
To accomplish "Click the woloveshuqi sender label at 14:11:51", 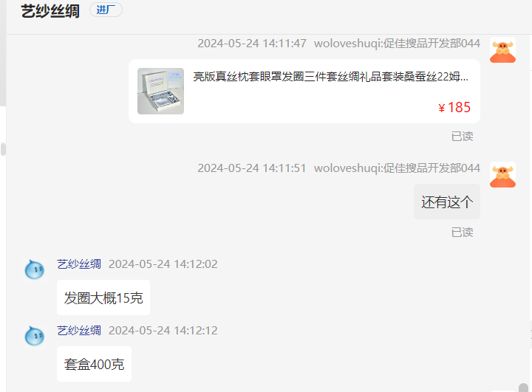I will 397,168.
